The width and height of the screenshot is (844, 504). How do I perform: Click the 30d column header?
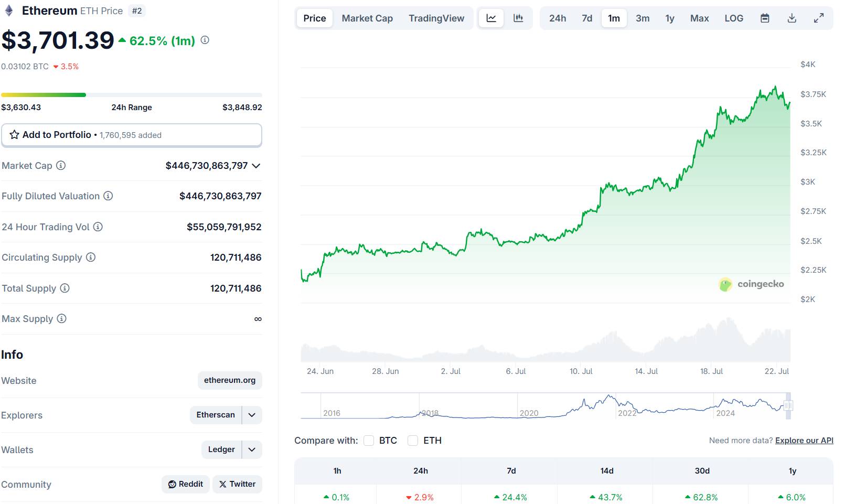click(x=702, y=471)
